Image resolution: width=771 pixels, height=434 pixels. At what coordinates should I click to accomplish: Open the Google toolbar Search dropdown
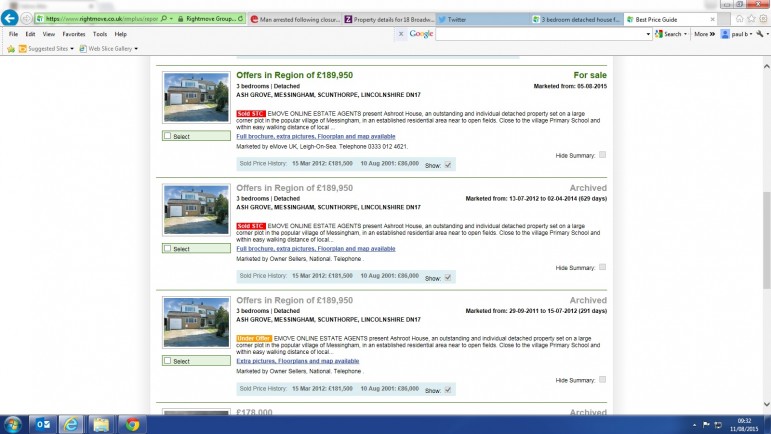(x=686, y=34)
